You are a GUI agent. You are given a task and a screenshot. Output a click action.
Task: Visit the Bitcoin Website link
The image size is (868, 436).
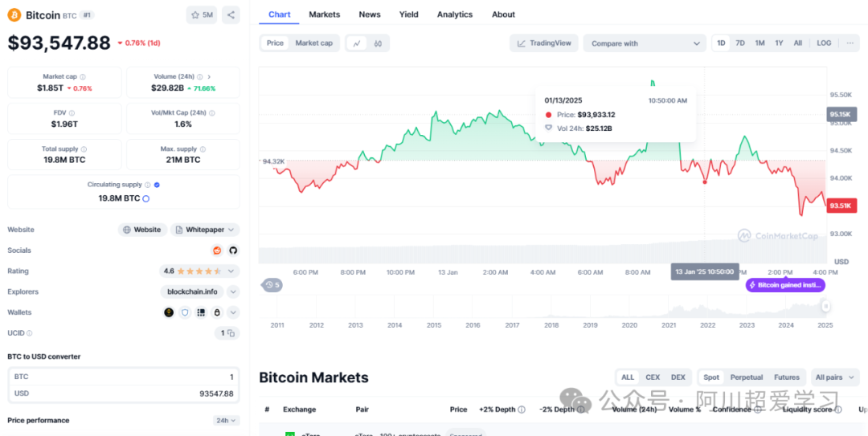coord(142,230)
